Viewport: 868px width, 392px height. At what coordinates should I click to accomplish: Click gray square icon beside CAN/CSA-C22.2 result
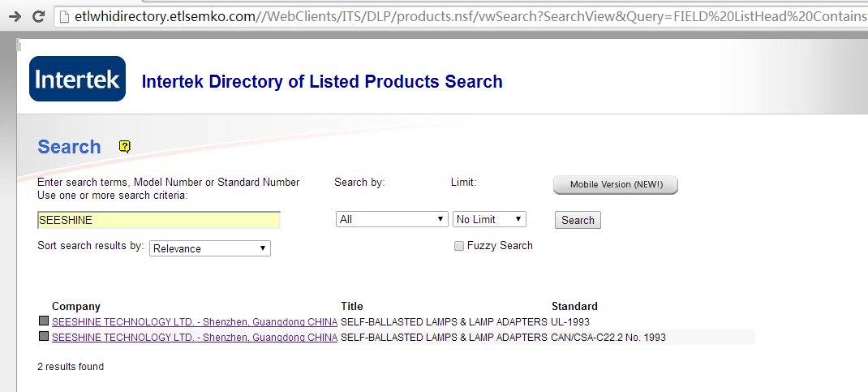(x=44, y=336)
